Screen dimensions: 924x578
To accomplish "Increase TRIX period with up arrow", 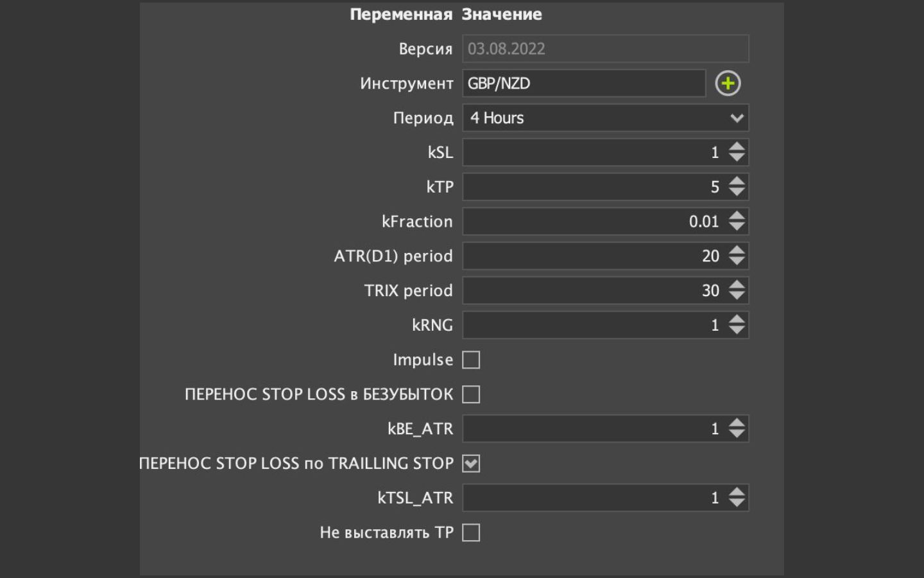I will (x=737, y=285).
